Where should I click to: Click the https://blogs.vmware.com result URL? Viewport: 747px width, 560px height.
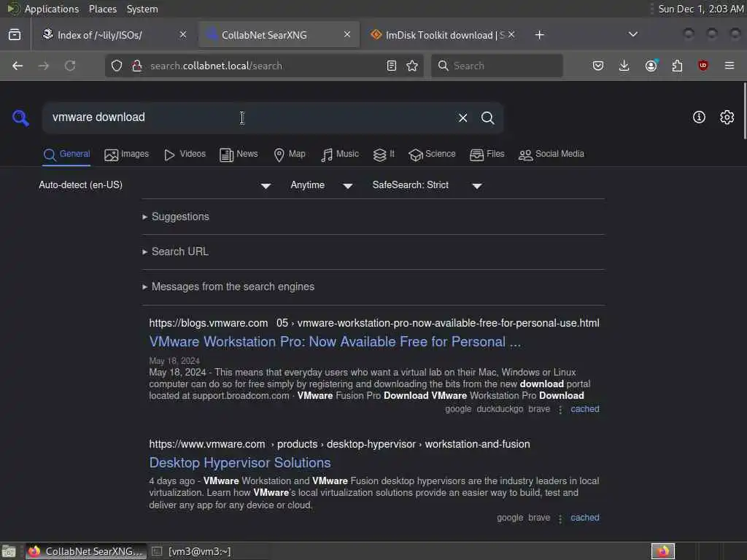(208, 323)
